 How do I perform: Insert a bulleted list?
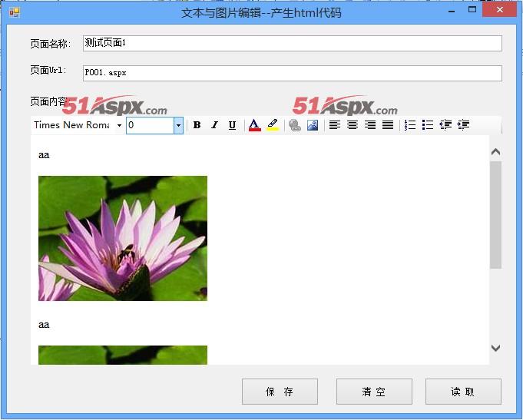pos(428,125)
